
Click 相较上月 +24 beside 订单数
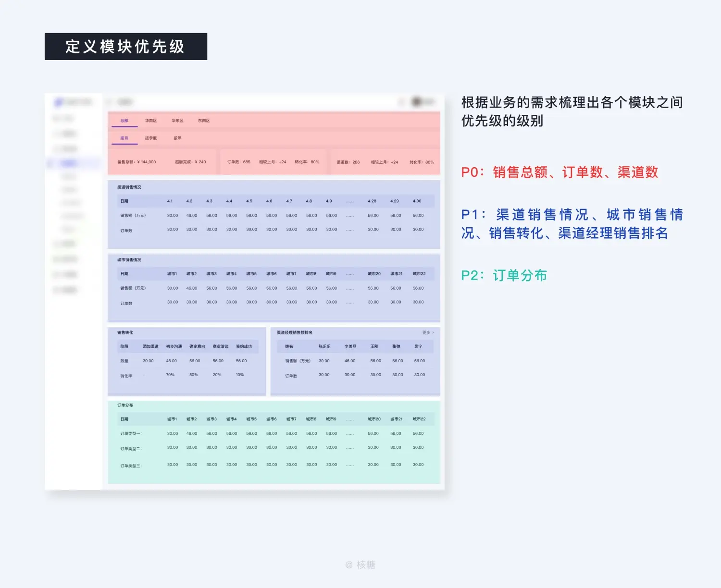click(x=273, y=162)
